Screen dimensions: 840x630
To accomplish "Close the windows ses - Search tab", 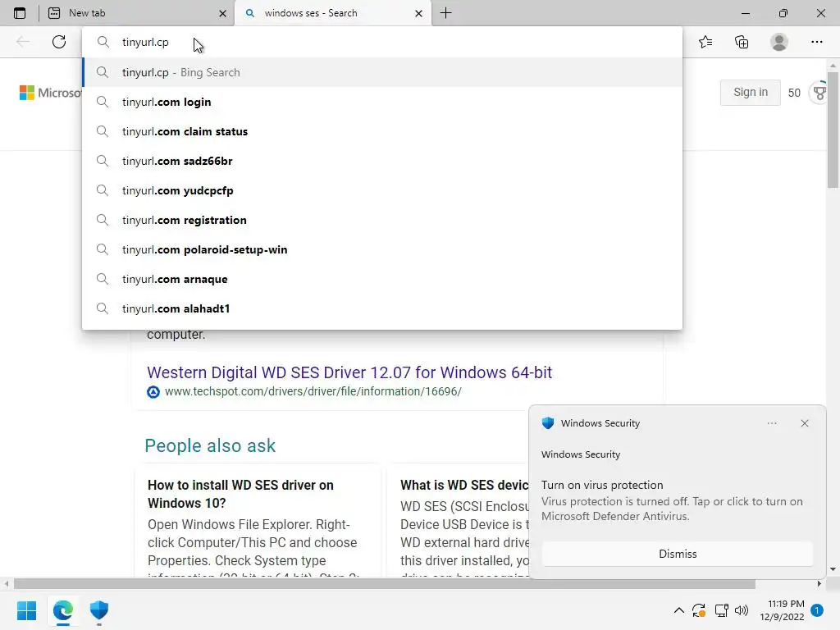I will [419, 13].
